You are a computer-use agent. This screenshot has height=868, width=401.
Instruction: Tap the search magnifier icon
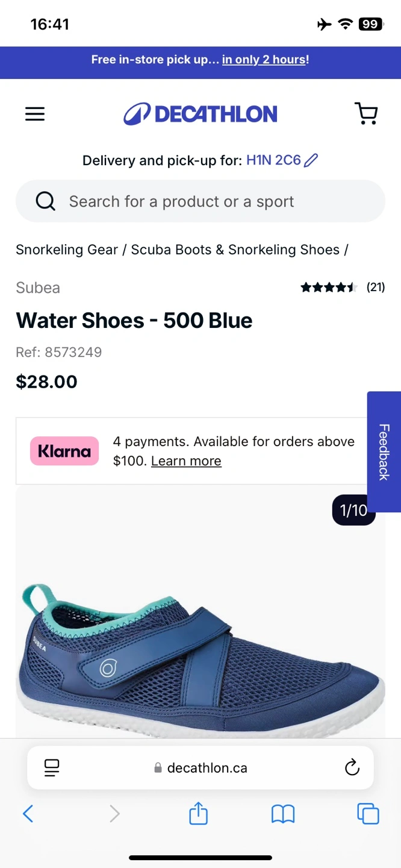click(45, 201)
